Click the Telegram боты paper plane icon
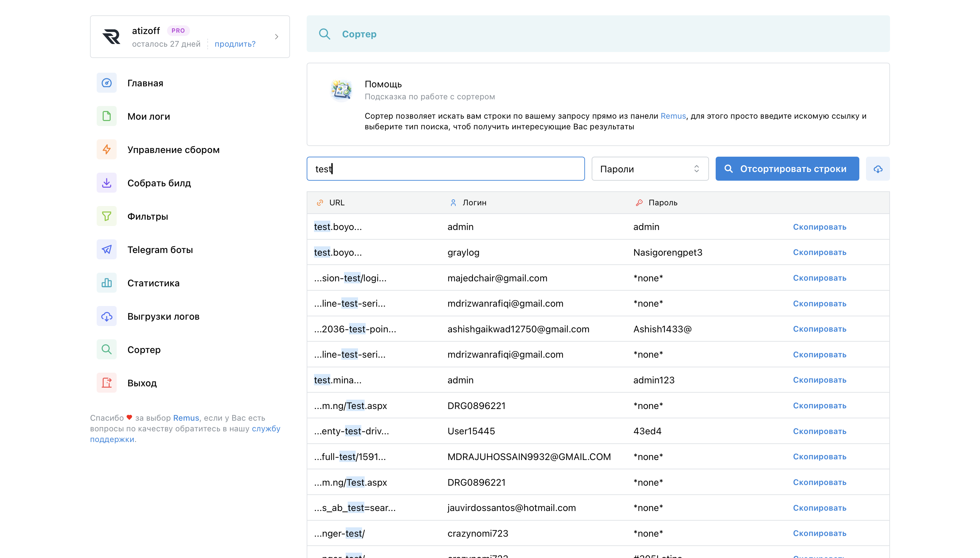 (x=107, y=249)
